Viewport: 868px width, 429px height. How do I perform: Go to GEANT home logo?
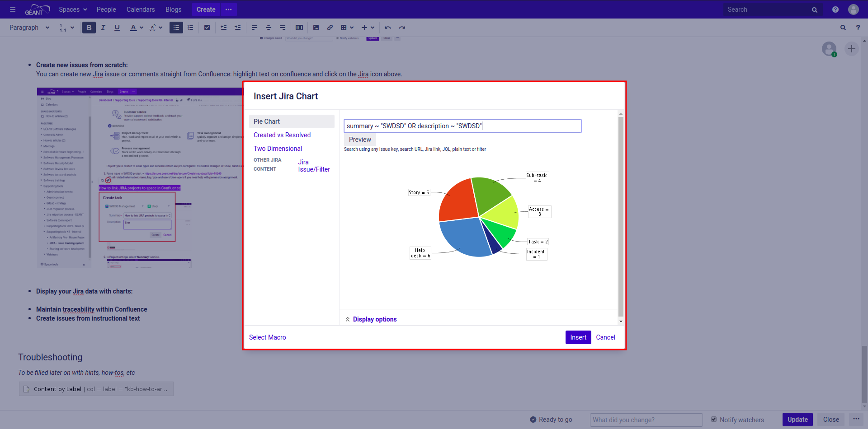point(37,9)
